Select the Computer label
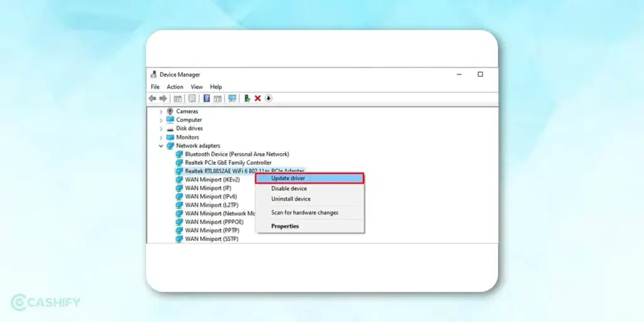The height and width of the screenshot is (322, 644). point(189,120)
